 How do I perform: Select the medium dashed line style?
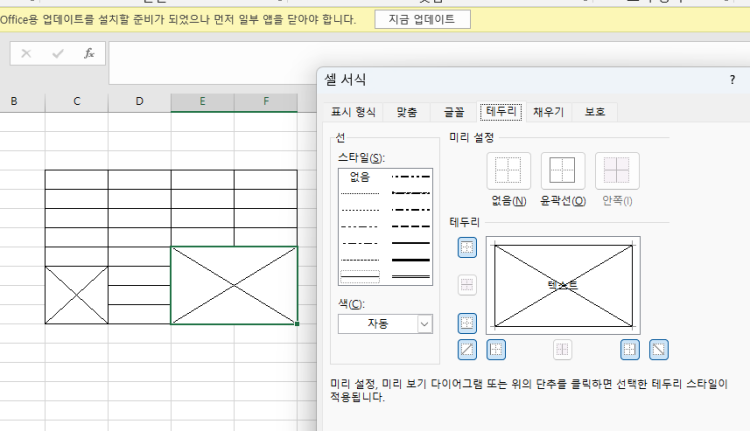[x=411, y=226]
